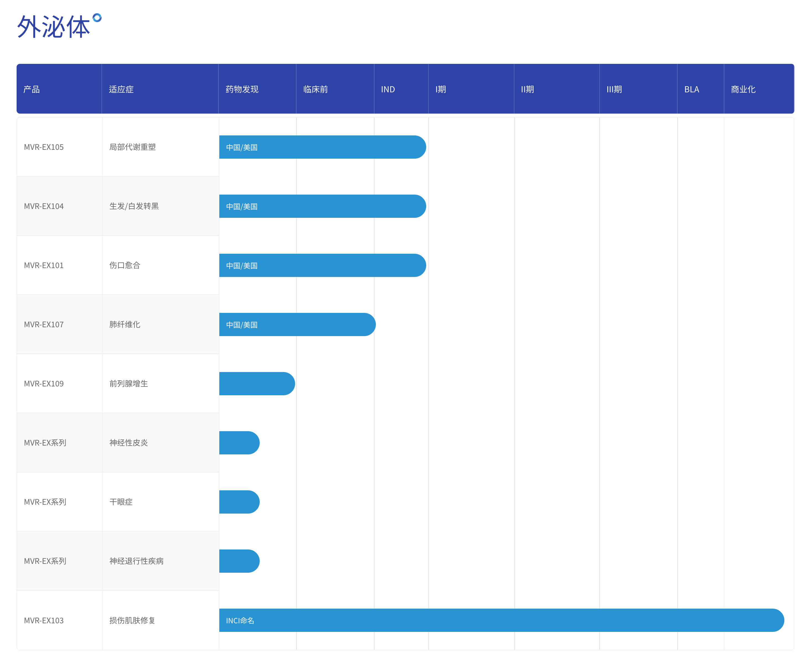Click the MVR-EX系列 cell beside 干眼症

(59, 502)
